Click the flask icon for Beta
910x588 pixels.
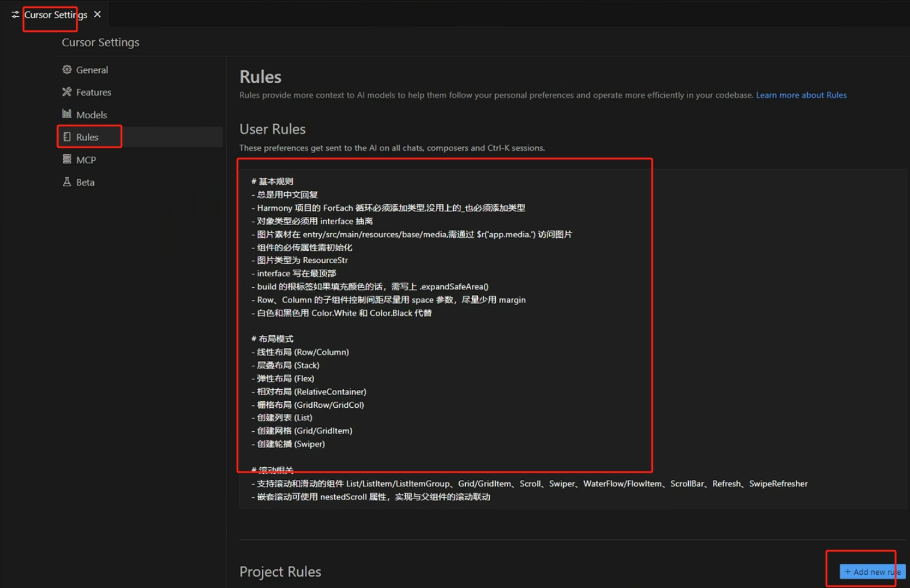[x=67, y=182]
